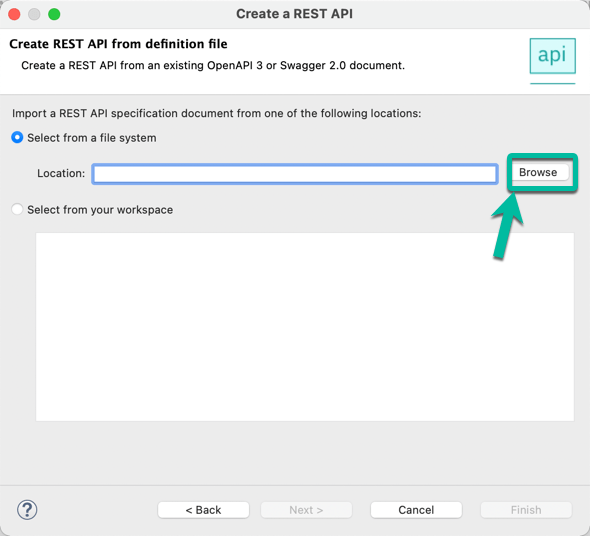Focus the Location text field
This screenshot has width=590, height=536.
[295, 174]
